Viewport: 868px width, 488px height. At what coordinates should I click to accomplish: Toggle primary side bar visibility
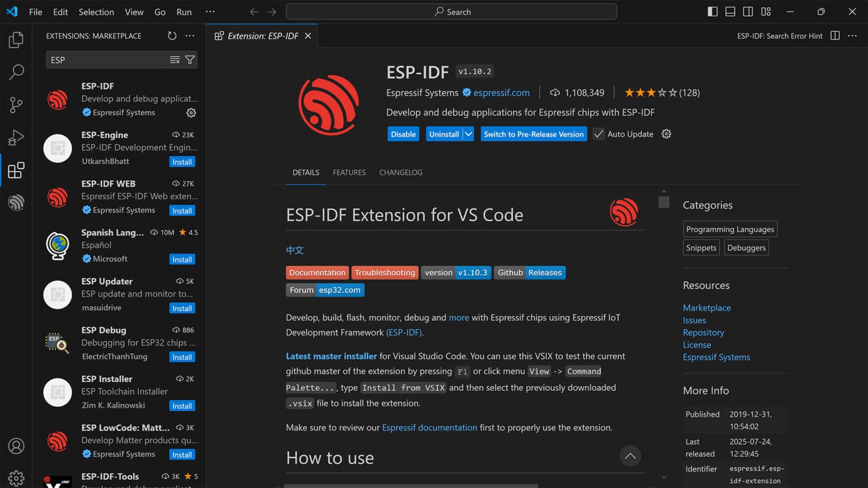tap(713, 12)
